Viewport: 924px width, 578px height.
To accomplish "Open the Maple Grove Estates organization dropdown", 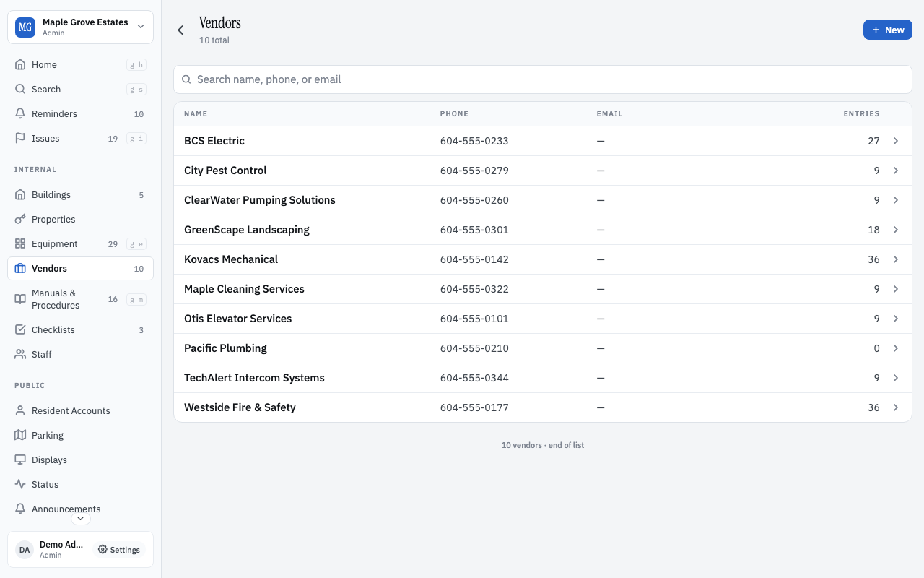I will (x=80, y=27).
